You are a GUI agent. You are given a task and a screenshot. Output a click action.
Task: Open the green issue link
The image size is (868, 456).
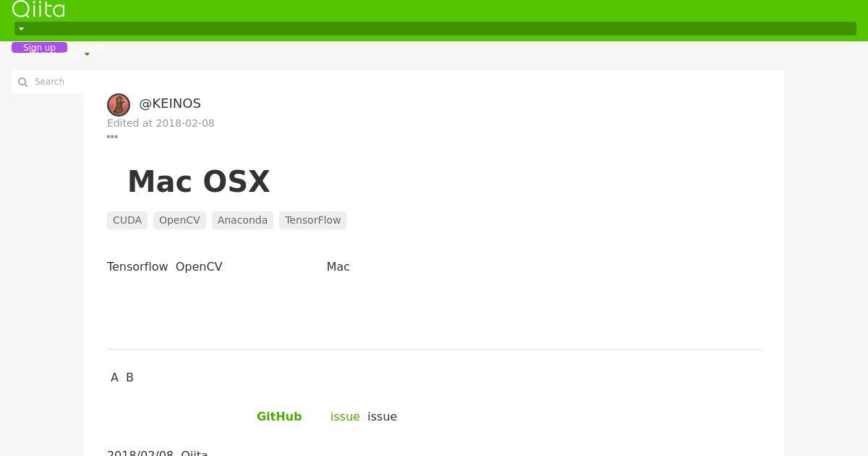pos(345,416)
